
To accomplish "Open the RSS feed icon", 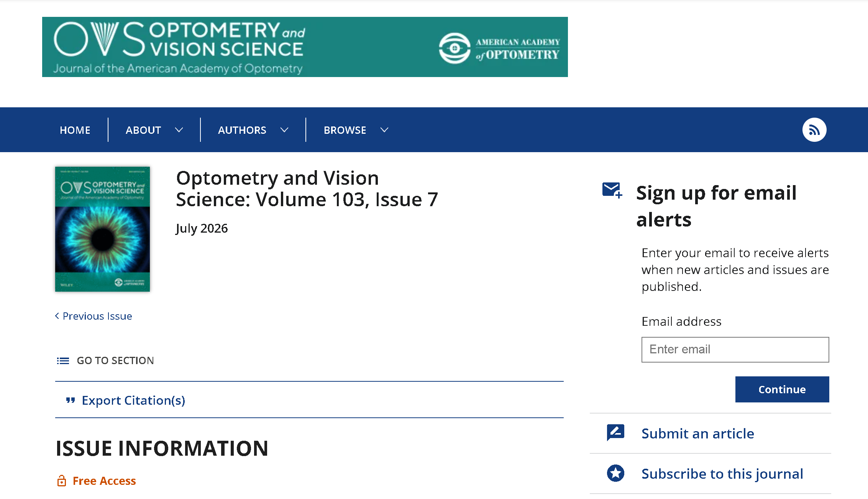I will coord(814,130).
